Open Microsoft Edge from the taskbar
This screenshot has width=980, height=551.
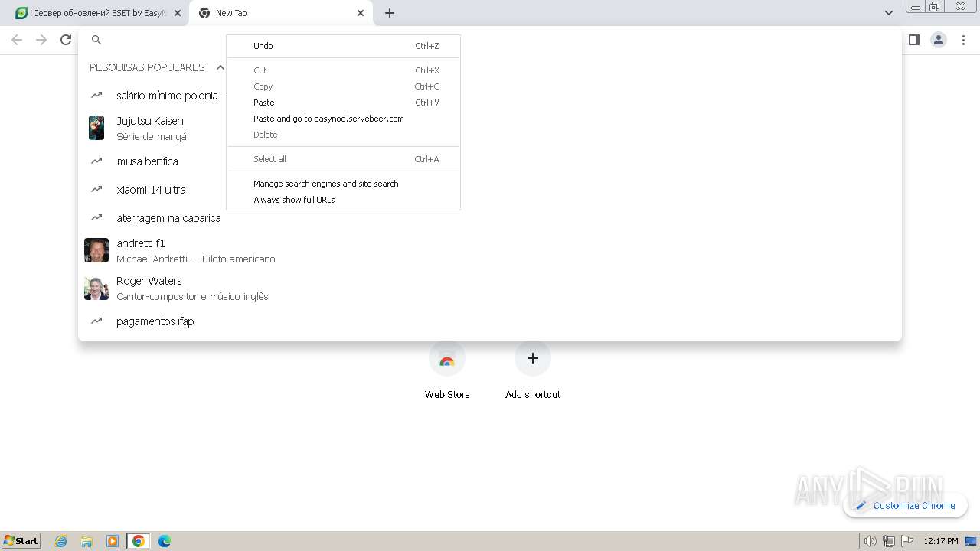[x=165, y=541]
